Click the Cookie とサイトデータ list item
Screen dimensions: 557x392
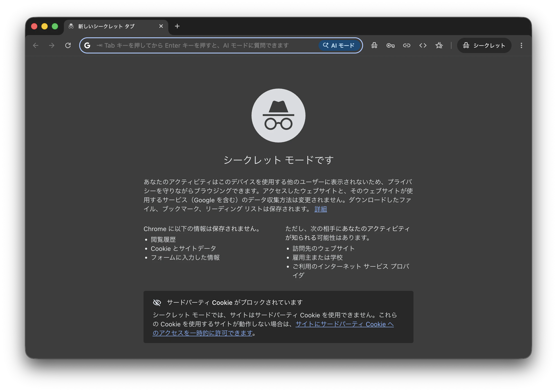(183, 249)
